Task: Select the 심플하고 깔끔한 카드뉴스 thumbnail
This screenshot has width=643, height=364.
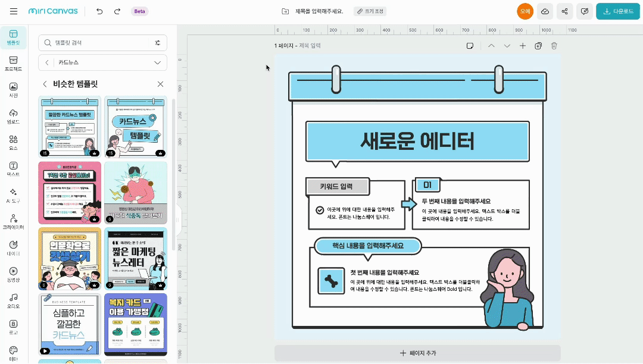Action: pos(70,324)
